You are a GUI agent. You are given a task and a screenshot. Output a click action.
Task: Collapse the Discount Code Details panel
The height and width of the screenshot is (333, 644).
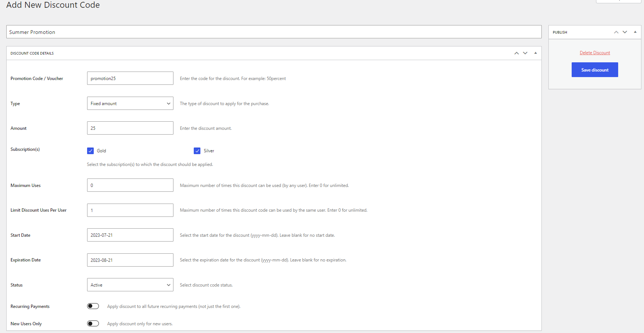[x=535, y=53]
